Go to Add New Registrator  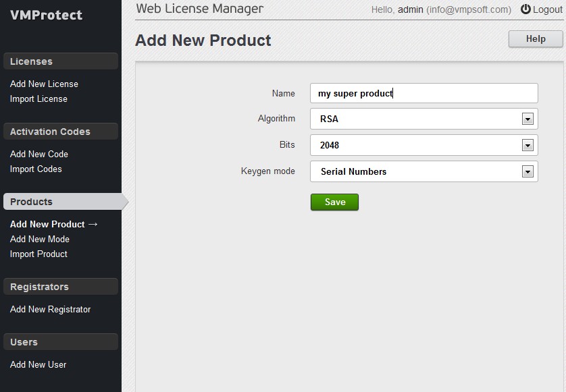click(50, 310)
